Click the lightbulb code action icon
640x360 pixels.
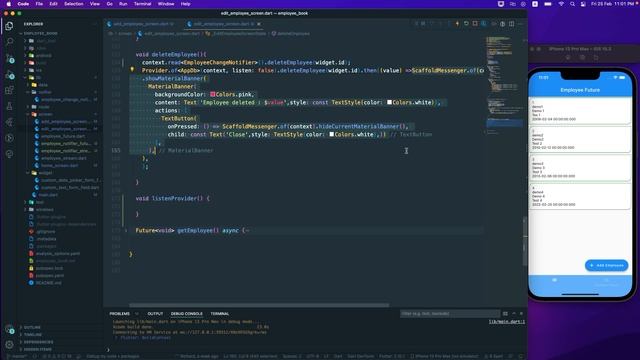(x=132, y=70)
